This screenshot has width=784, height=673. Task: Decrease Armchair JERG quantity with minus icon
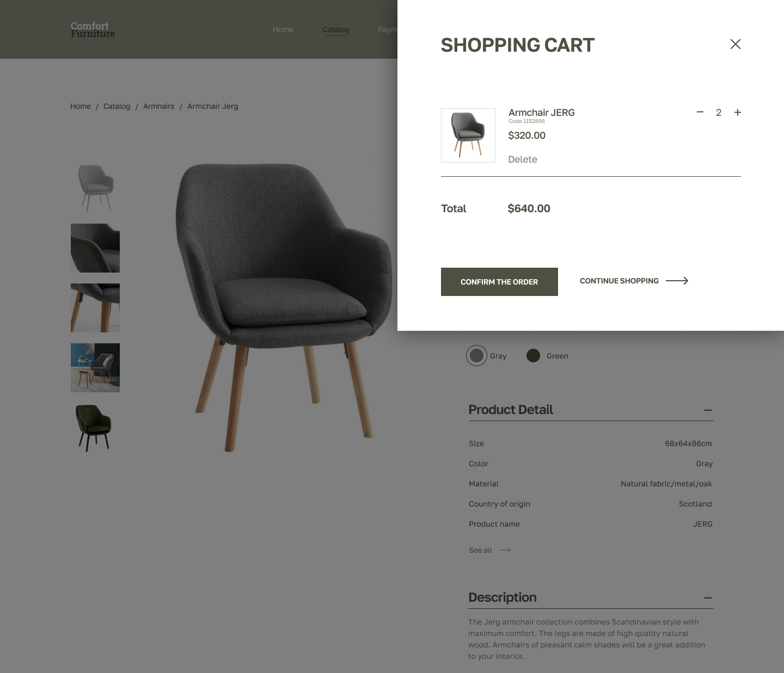(x=700, y=112)
